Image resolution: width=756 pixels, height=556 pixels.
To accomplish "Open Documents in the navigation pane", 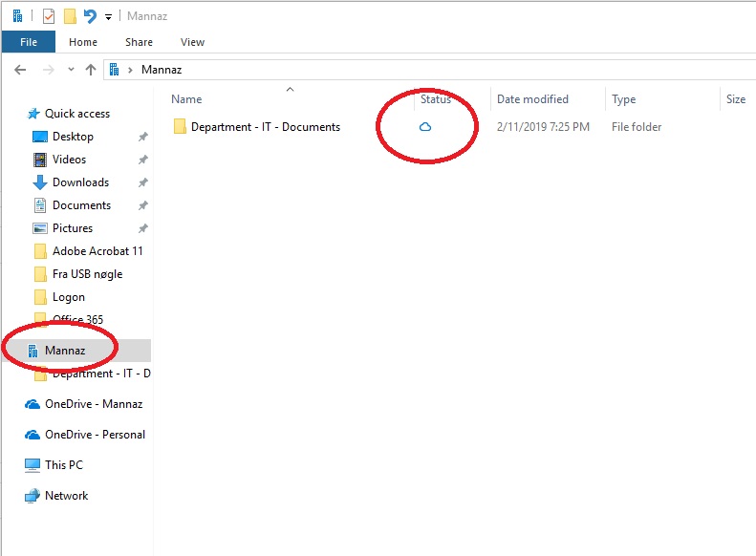I will (81, 205).
